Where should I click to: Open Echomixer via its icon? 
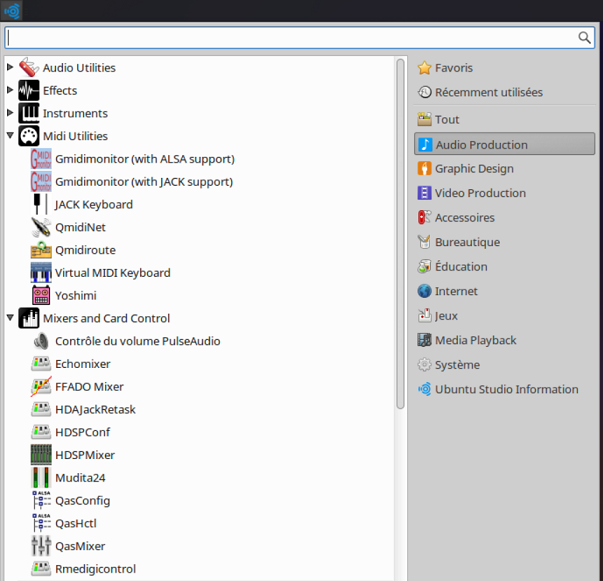point(41,364)
